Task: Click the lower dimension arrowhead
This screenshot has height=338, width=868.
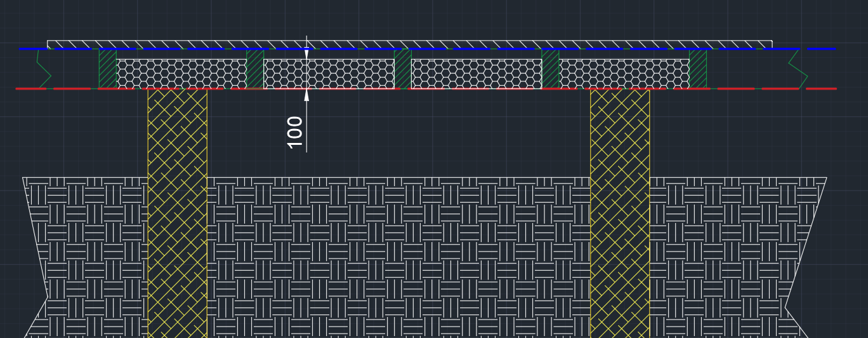Action: tap(306, 95)
